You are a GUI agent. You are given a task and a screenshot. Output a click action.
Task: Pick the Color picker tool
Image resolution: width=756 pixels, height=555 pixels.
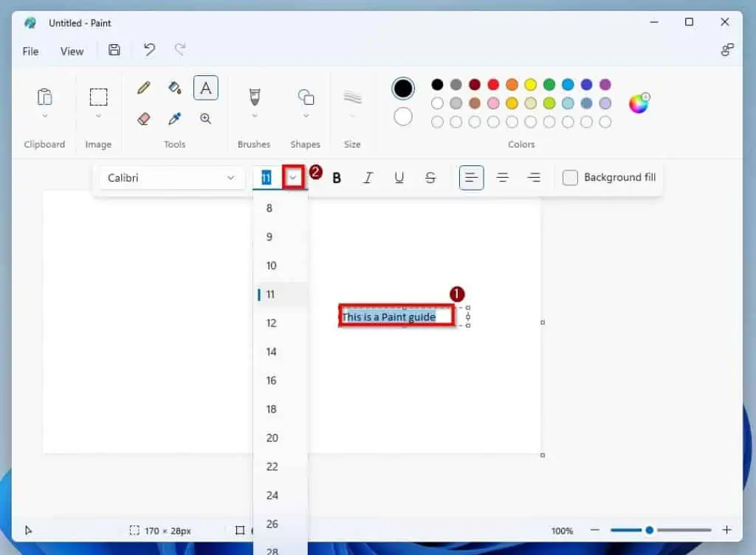[x=174, y=118]
